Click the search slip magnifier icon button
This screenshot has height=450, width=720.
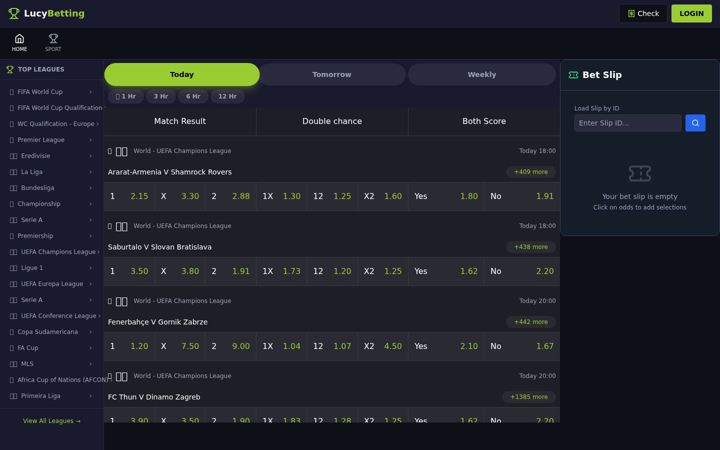695,123
